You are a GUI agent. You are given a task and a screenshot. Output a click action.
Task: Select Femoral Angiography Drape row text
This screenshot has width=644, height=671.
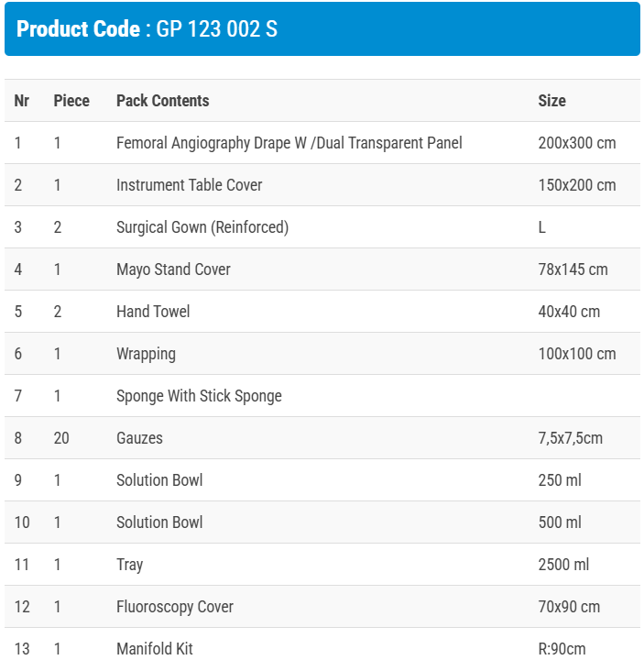pos(289,143)
